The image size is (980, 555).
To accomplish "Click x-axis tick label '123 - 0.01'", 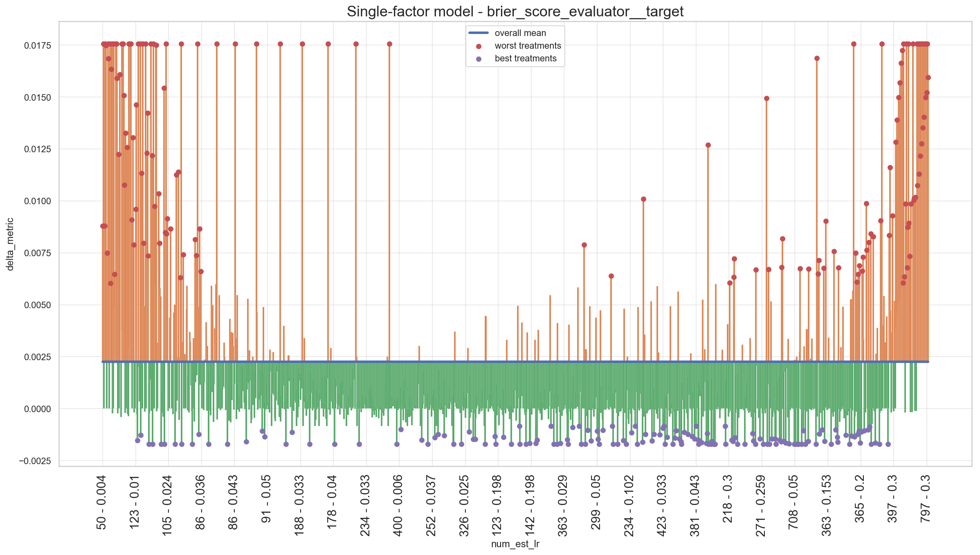I will [x=135, y=502].
